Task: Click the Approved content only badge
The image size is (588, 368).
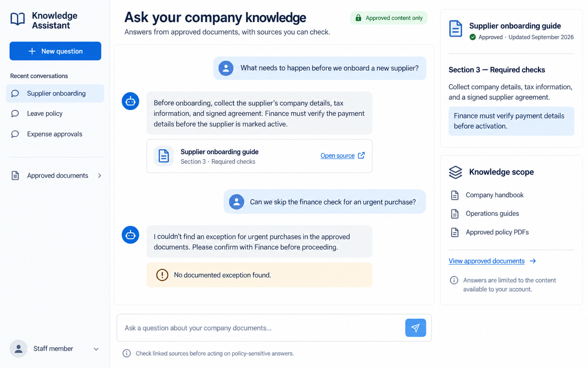Action: click(x=389, y=18)
